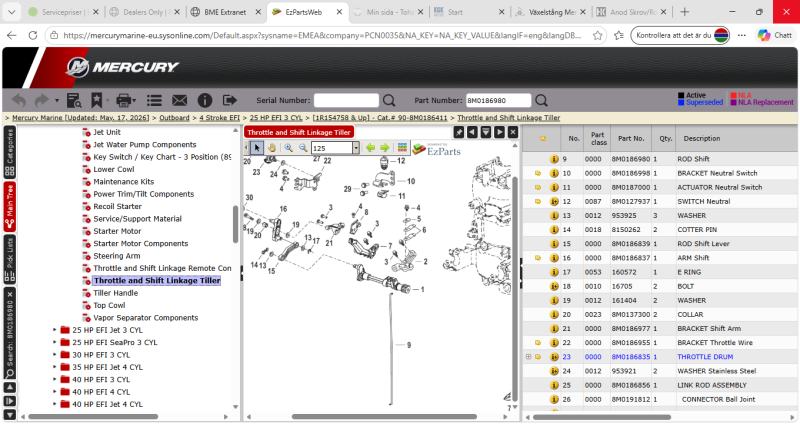Open the history dropdown arrow next to redo

point(57,101)
